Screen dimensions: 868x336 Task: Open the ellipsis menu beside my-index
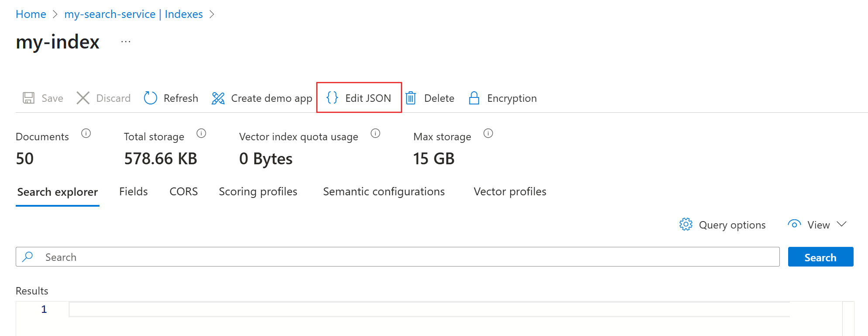click(126, 42)
